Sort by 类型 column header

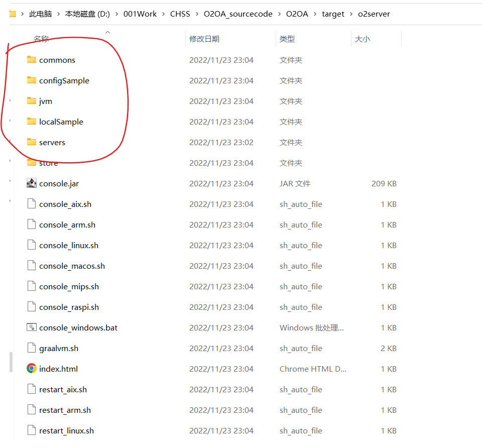(x=287, y=39)
